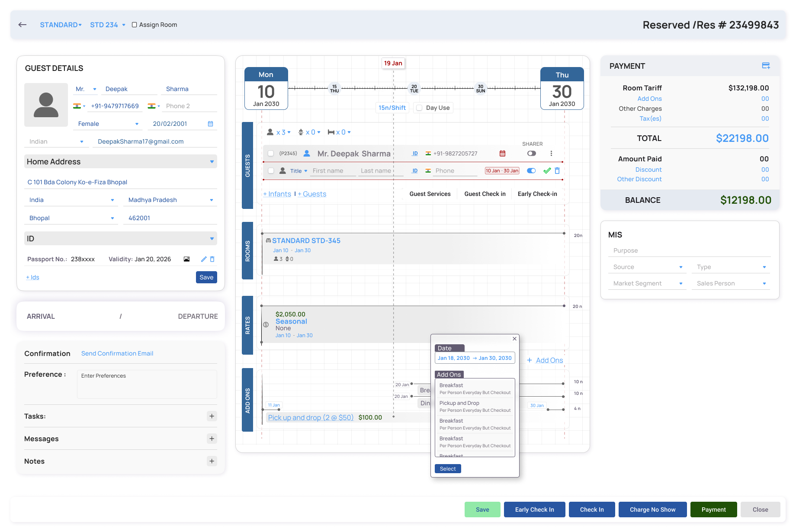Edit the passport ID with pencil icon
This screenshot has width=796, height=532.
click(x=204, y=259)
